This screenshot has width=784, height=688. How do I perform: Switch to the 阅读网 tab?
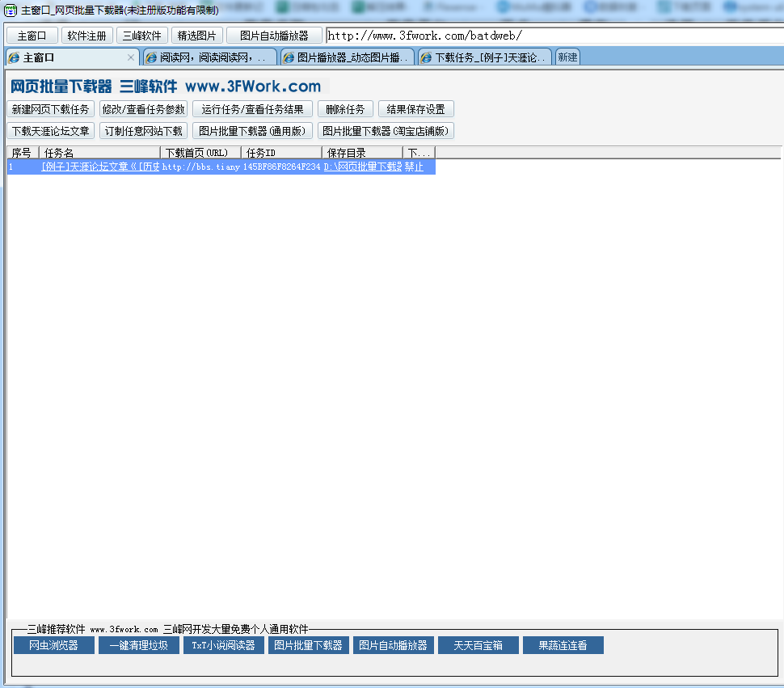pos(209,57)
